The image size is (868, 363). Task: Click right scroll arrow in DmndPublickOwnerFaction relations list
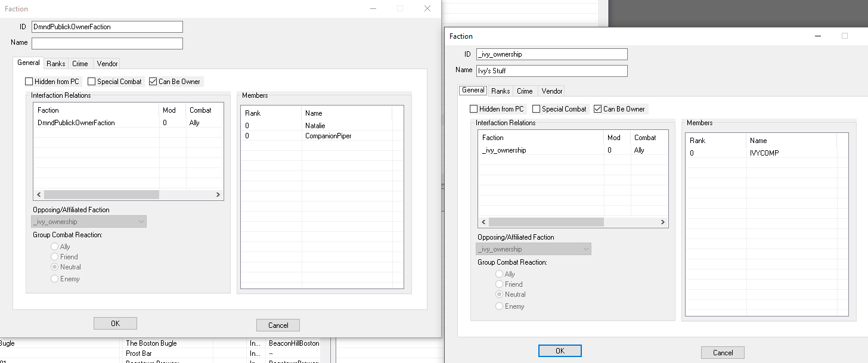[218, 195]
